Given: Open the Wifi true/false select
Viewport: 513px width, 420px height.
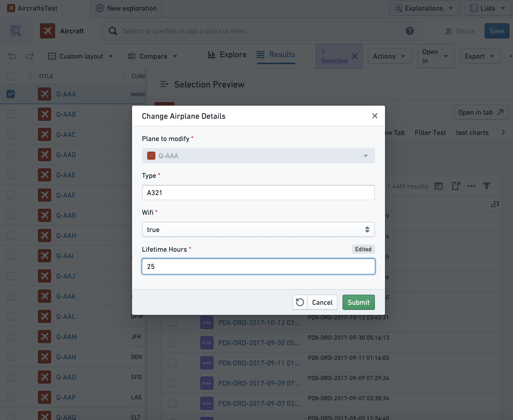Looking at the screenshot, I should (258, 229).
